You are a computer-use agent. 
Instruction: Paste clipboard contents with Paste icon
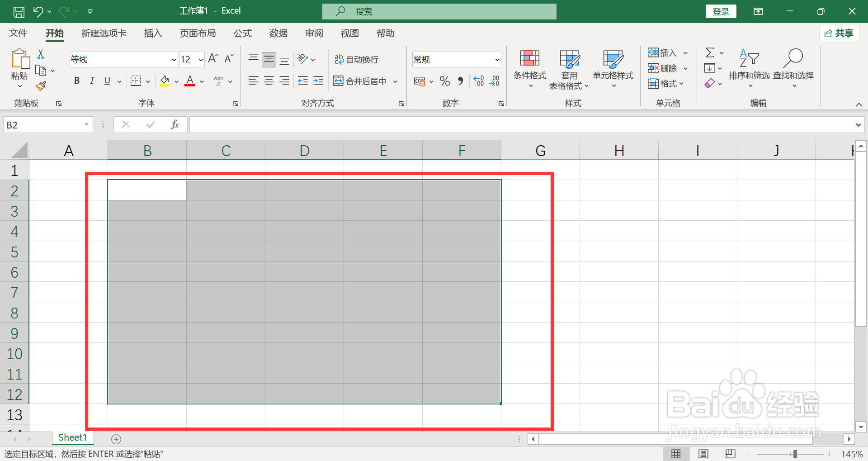[x=20, y=60]
